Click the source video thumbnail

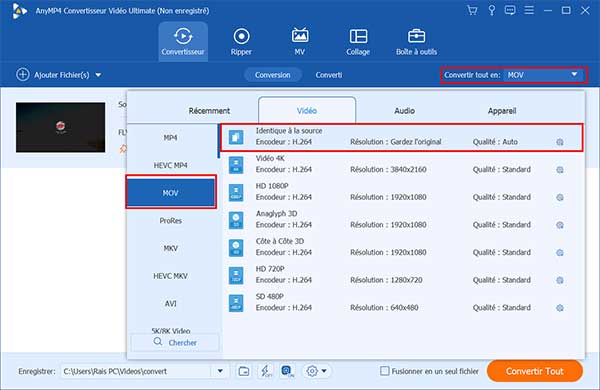[60, 127]
